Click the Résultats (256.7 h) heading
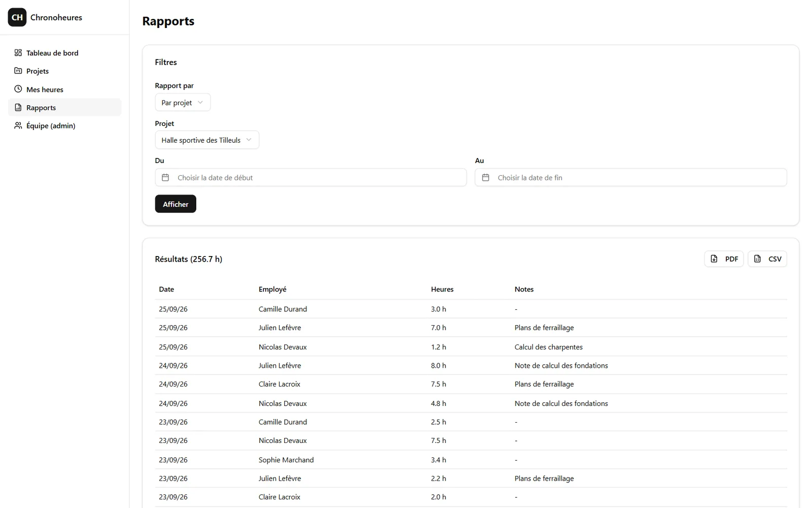The width and height of the screenshot is (812, 508). [x=189, y=259]
